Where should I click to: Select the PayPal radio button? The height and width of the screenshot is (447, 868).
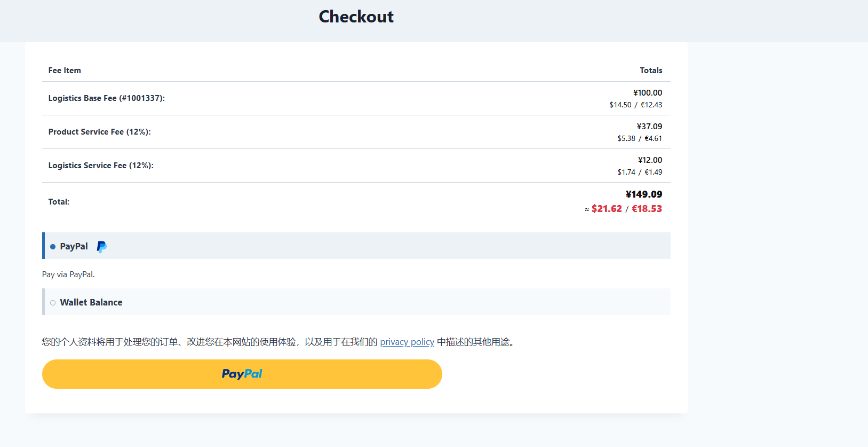click(x=53, y=247)
